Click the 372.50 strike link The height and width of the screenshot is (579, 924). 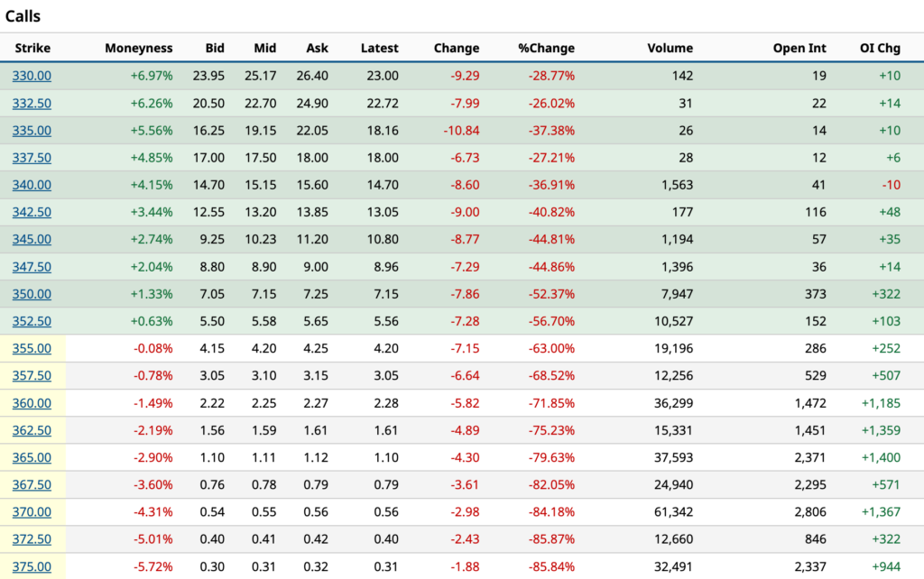(32, 539)
